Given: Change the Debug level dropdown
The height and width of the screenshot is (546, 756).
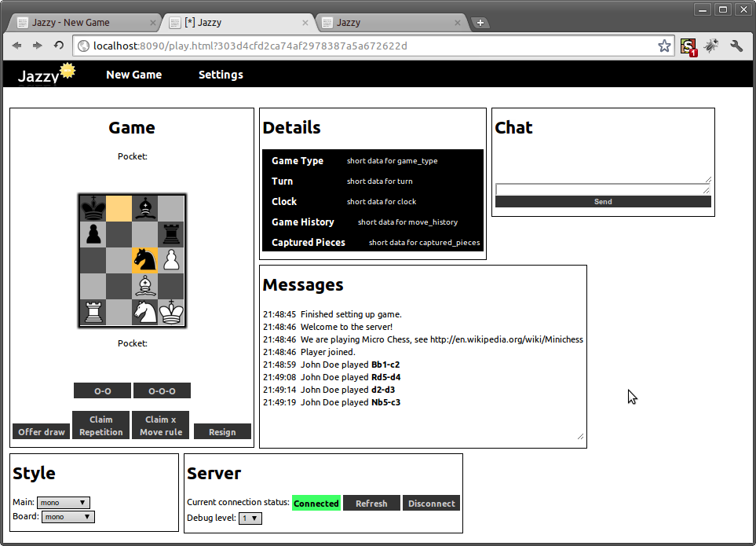Looking at the screenshot, I should (250, 519).
